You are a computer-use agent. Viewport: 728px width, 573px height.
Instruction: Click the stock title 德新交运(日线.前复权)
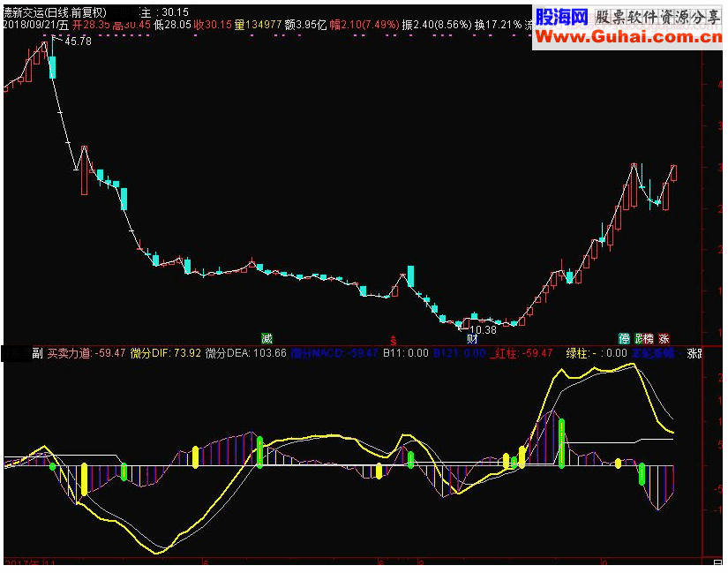(x=55, y=12)
